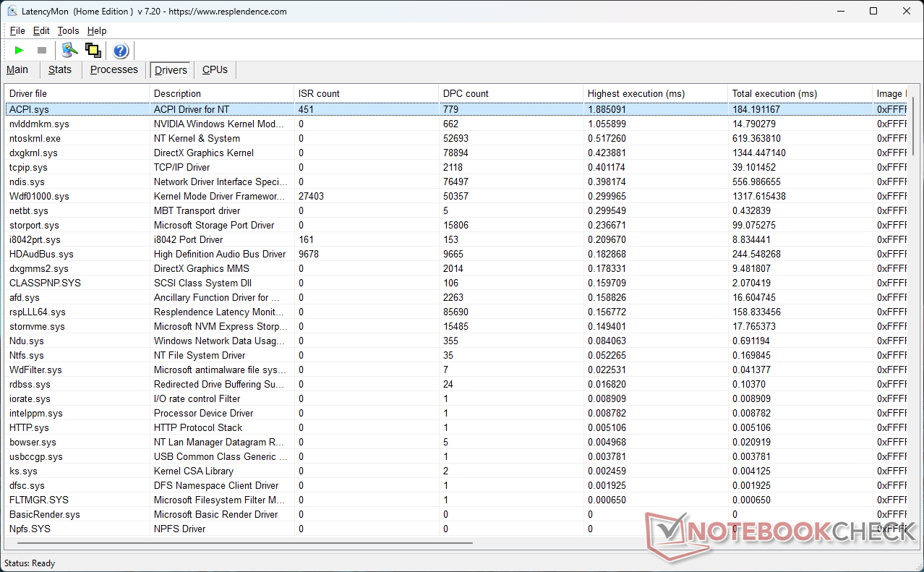This screenshot has height=572, width=924.
Task: Select the storport.sys row
Action: click(456, 225)
